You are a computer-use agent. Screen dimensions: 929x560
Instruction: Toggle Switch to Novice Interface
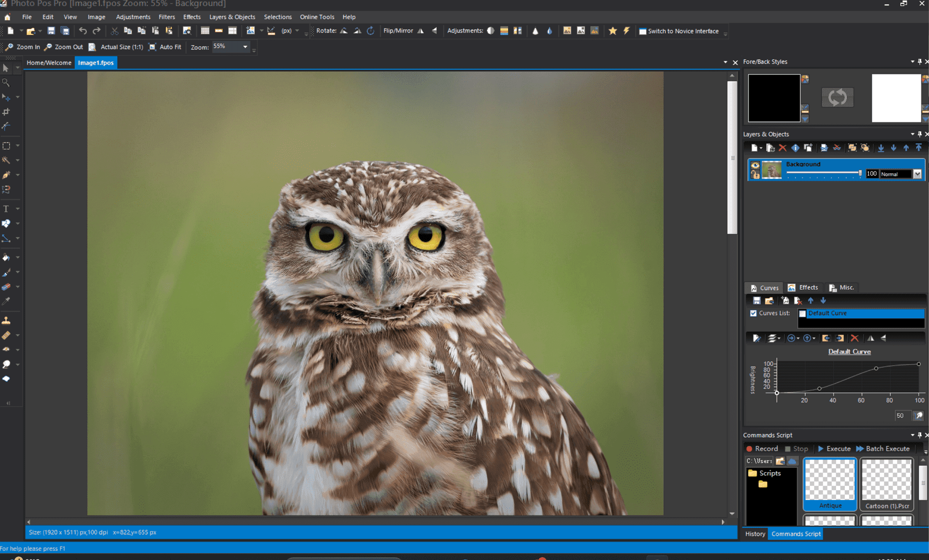[x=679, y=31]
